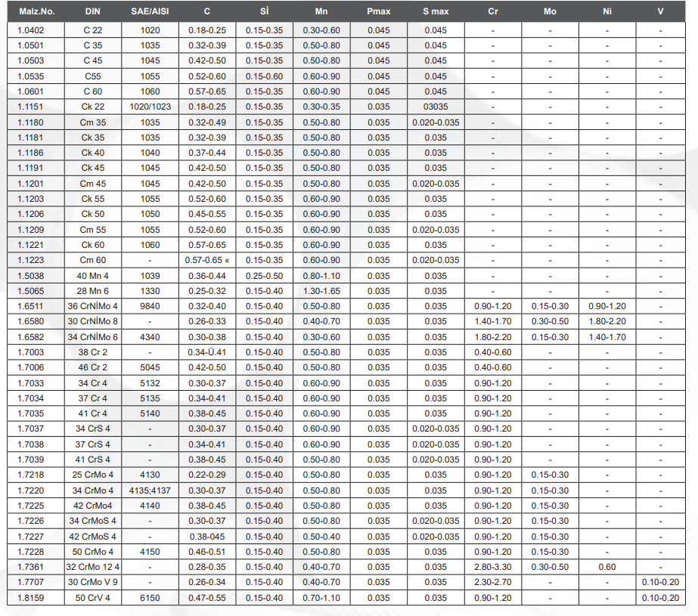Select material number 1.7361 cell
The width and height of the screenshot is (698, 616).
(x=31, y=567)
